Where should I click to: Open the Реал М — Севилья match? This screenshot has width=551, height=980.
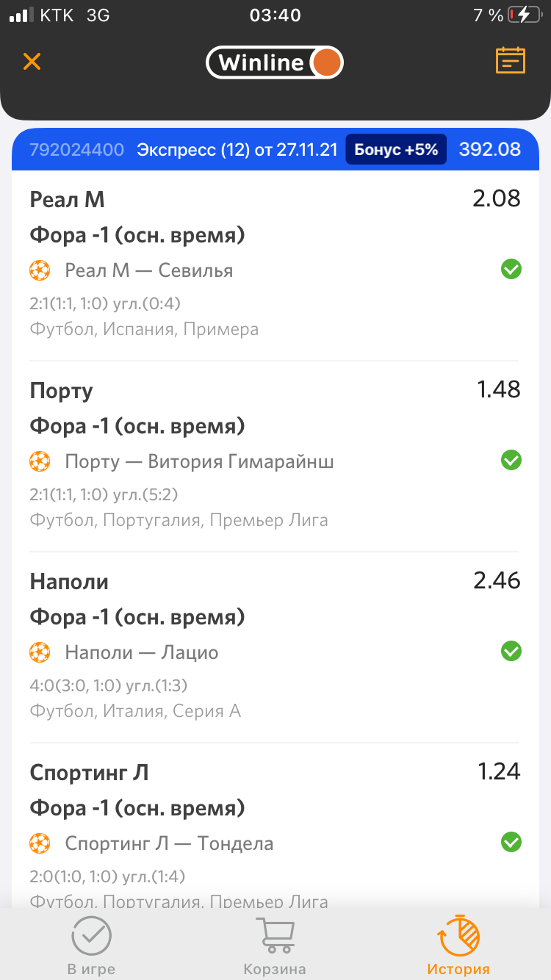click(149, 270)
